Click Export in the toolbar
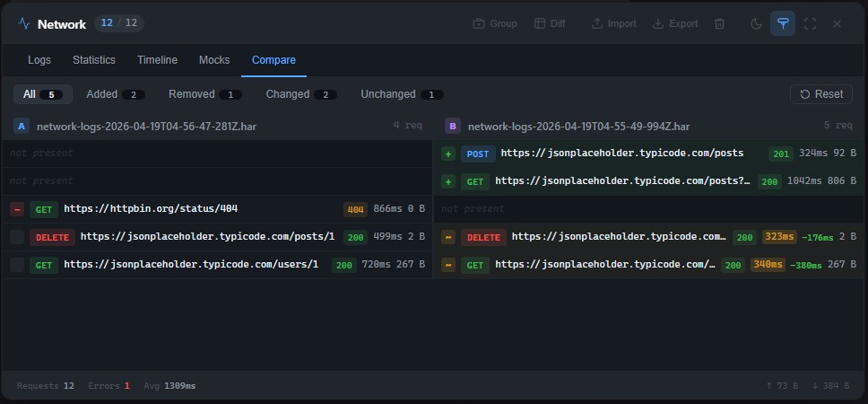The image size is (868, 404). pos(675,24)
